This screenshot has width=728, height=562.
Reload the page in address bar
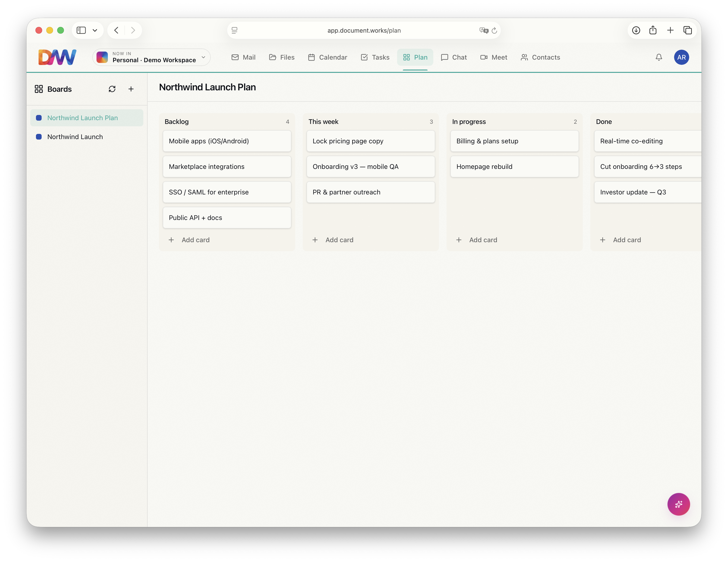(494, 30)
